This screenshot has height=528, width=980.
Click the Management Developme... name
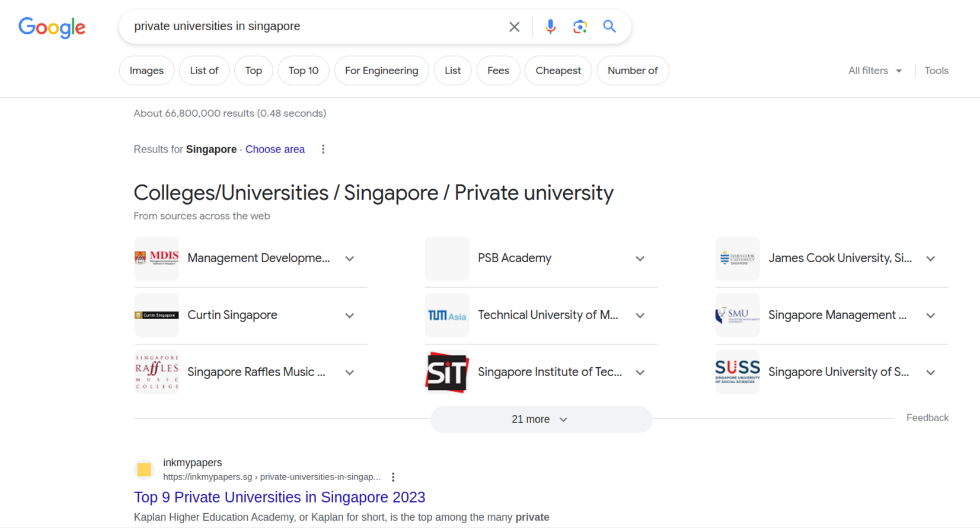pyautogui.click(x=259, y=258)
